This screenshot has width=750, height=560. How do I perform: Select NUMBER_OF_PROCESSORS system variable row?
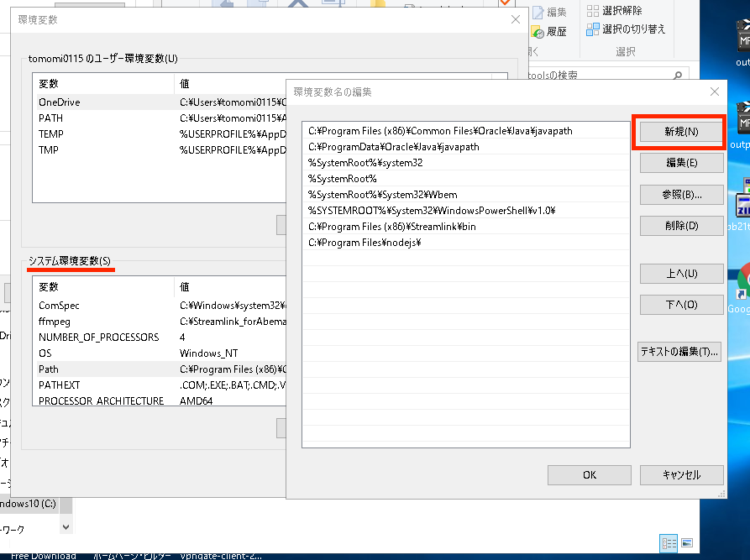click(160, 338)
